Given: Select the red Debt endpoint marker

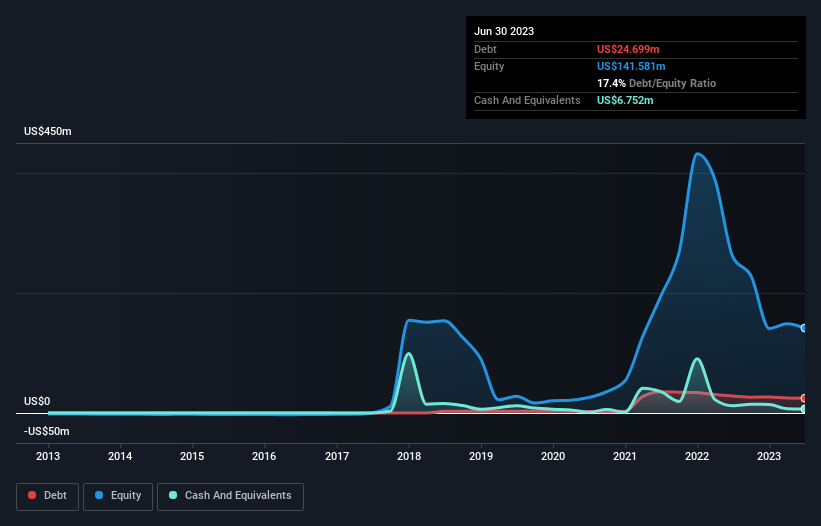Looking at the screenshot, I should click(x=804, y=398).
